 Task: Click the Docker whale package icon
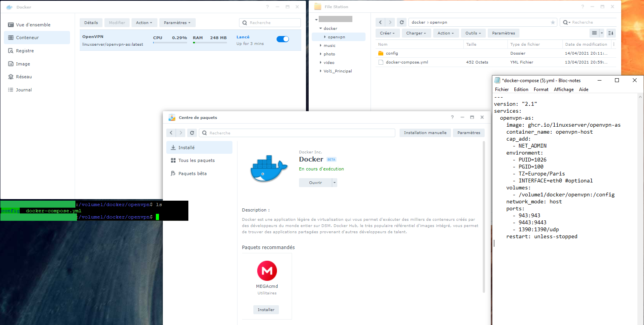[269, 169]
